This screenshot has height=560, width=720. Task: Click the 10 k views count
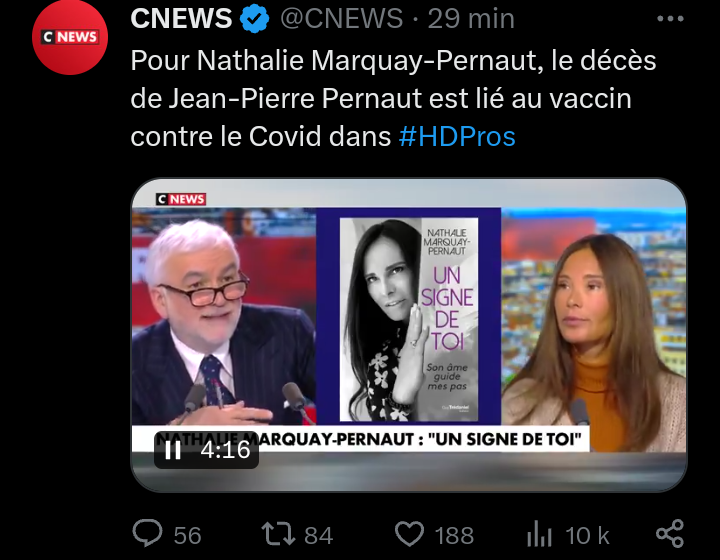pos(587,536)
